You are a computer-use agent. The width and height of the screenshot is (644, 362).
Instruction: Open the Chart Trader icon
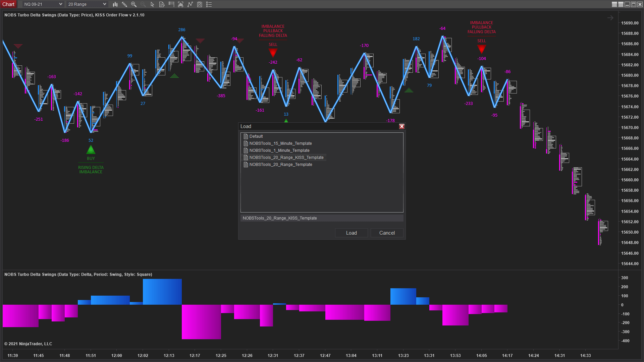[x=171, y=4]
